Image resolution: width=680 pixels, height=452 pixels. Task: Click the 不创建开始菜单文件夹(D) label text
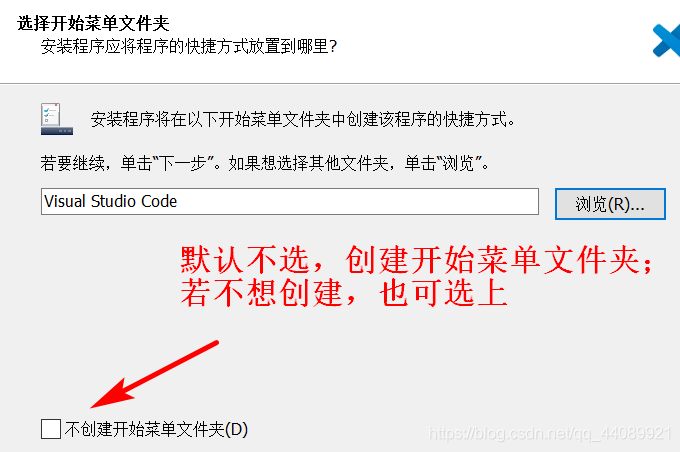coord(156,429)
